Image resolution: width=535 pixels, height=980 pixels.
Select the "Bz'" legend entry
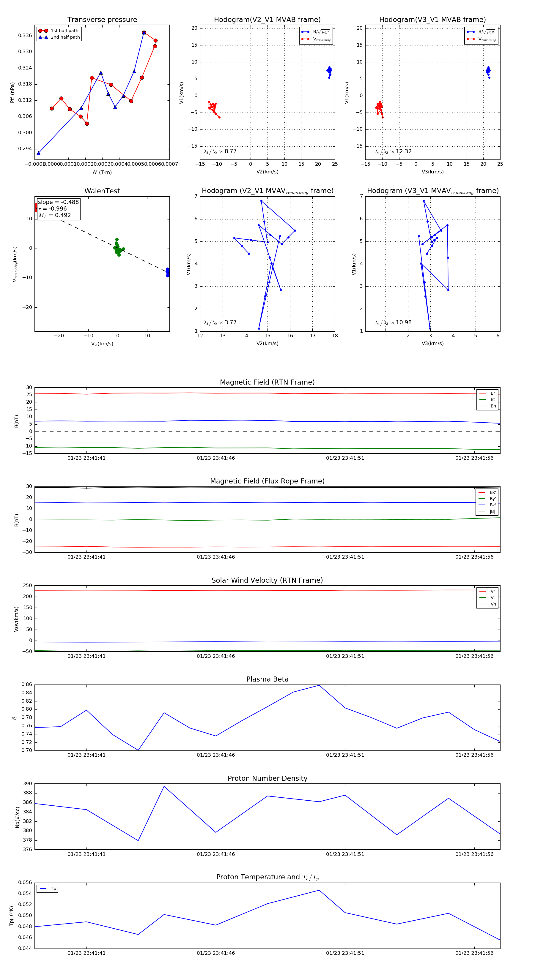[487, 505]
